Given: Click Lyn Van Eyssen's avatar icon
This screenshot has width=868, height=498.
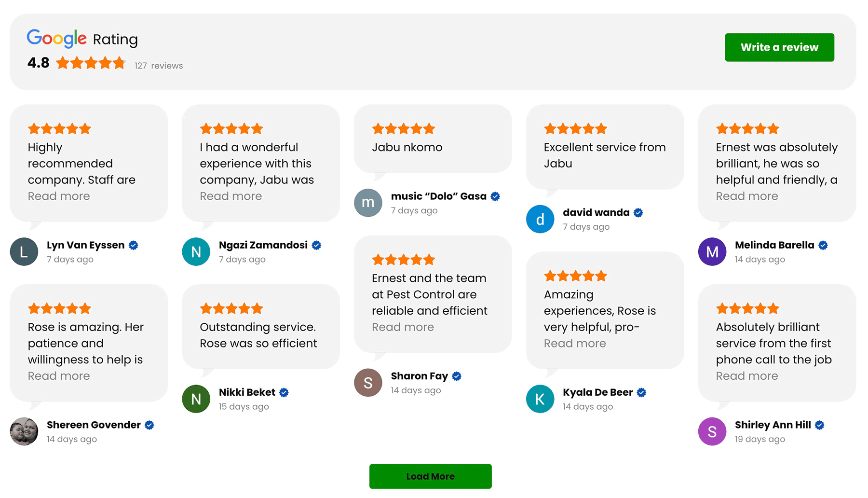Looking at the screenshot, I should (x=24, y=251).
